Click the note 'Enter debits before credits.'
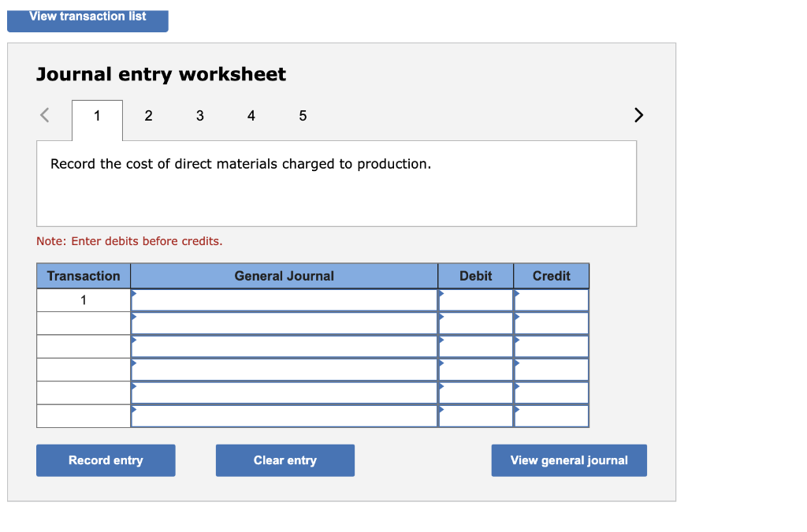This screenshot has width=807, height=532. (x=147, y=241)
